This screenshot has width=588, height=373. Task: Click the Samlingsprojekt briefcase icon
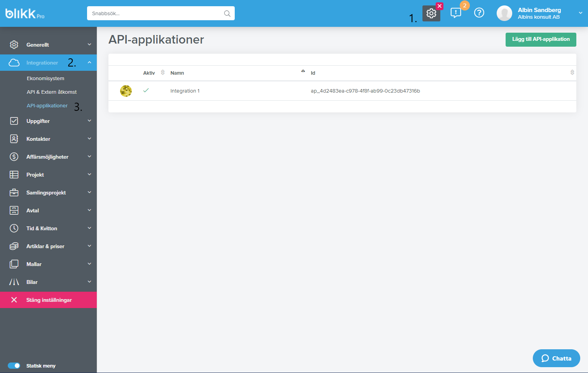(x=14, y=193)
